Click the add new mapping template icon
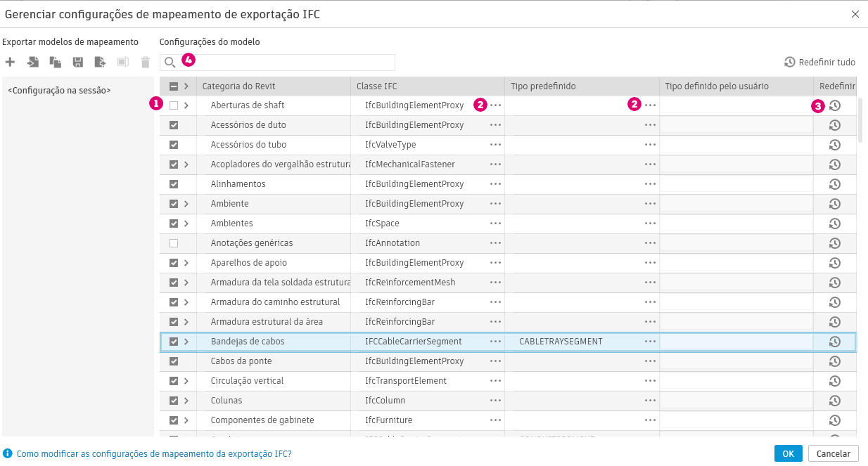The width and height of the screenshot is (868, 466). click(x=10, y=63)
